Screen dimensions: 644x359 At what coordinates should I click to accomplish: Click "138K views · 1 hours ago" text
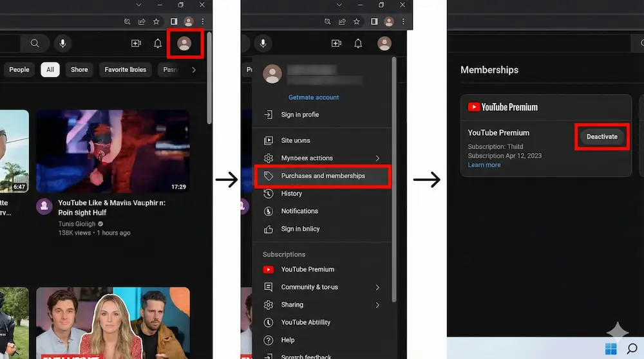coord(94,233)
